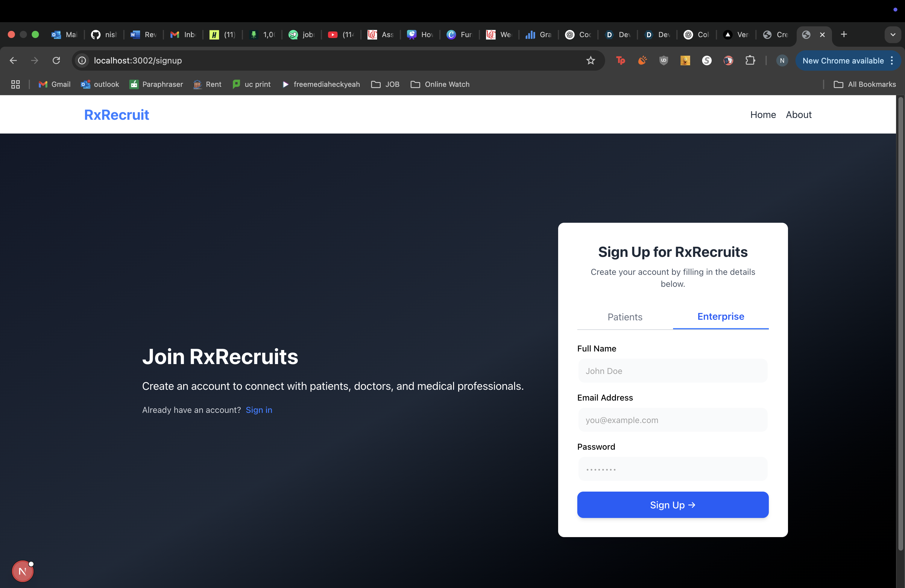Expand the tab search dropdown chevron
This screenshot has width=905, height=588.
892,35
